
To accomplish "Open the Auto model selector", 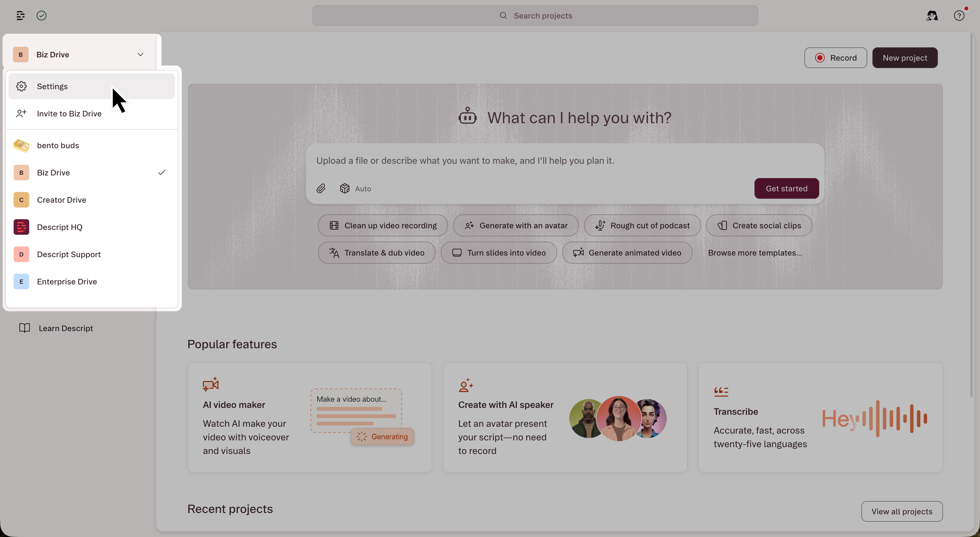I will (356, 189).
